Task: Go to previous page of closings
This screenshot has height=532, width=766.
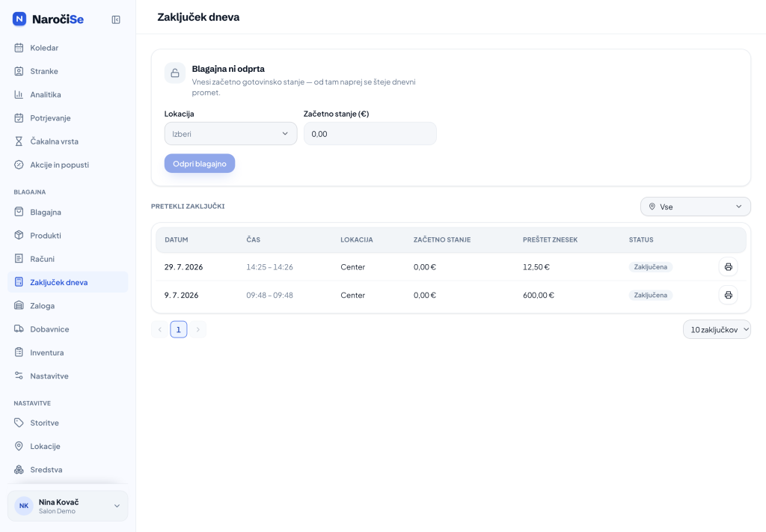Action: click(x=160, y=330)
